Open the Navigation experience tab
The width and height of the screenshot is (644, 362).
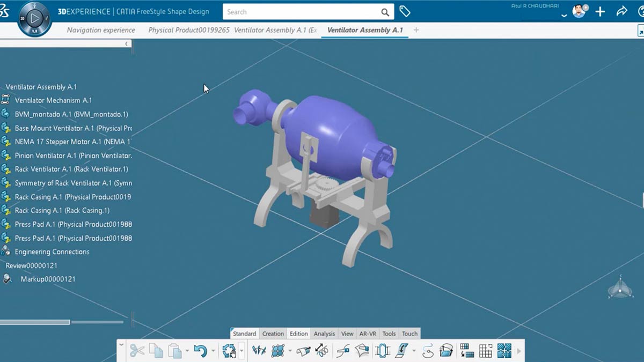[101, 30]
